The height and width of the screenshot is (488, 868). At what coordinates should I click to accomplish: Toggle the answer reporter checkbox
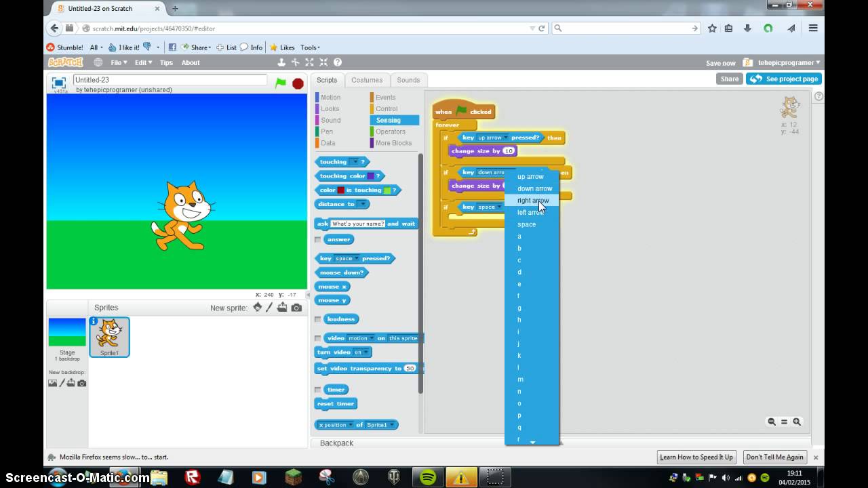coord(317,239)
